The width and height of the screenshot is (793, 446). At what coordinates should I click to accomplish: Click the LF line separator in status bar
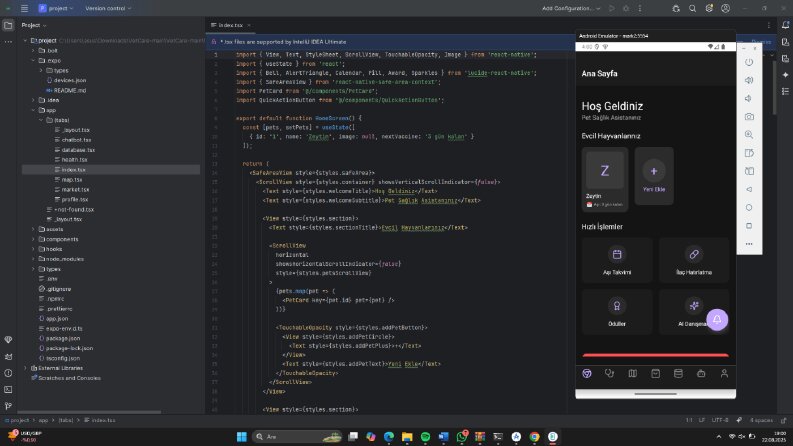pyautogui.click(x=702, y=420)
